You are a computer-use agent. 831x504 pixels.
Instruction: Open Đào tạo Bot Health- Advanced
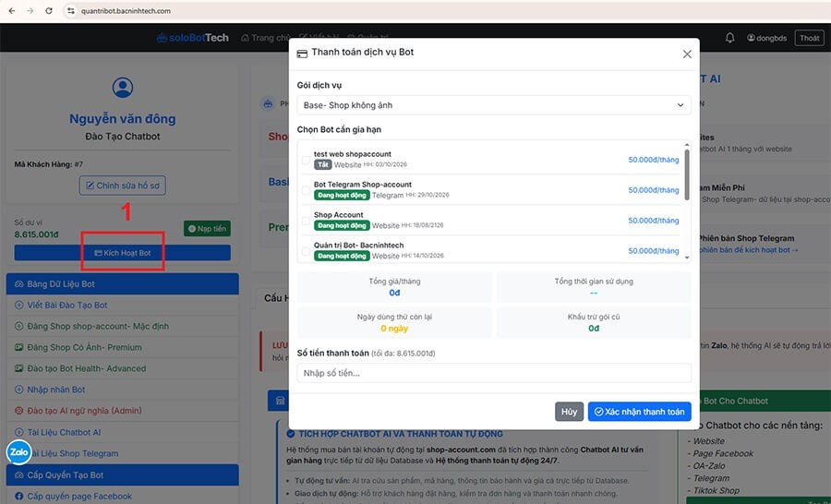[x=123, y=368]
